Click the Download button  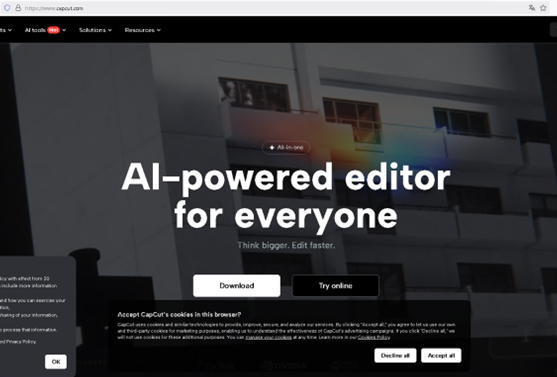(x=237, y=286)
